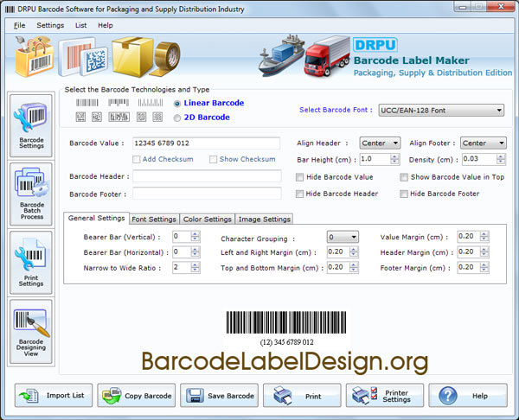The width and height of the screenshot is (519, 420).
Task: Click the barcode label cards banner icon
Action: [x=83, y=56]
